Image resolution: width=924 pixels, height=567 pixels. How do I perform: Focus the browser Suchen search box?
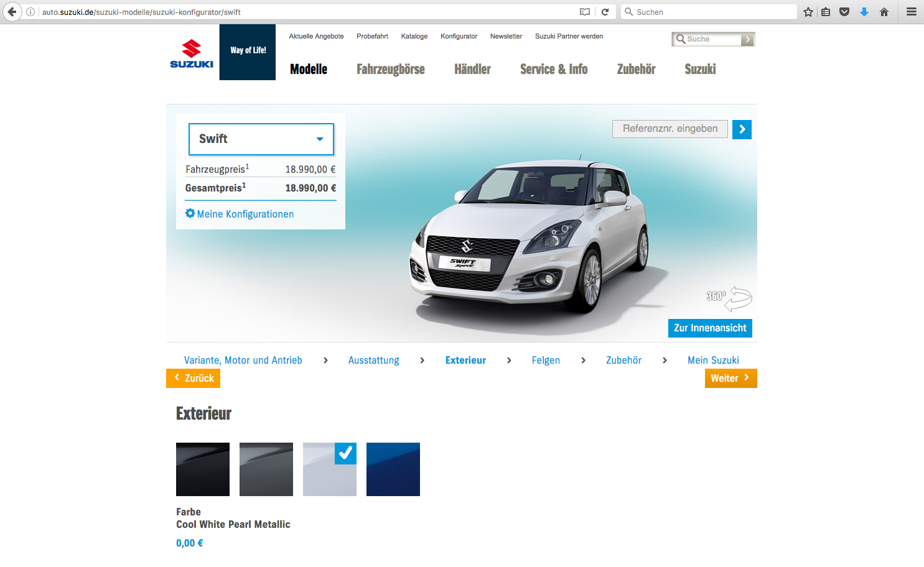click(x=709, y=12)
